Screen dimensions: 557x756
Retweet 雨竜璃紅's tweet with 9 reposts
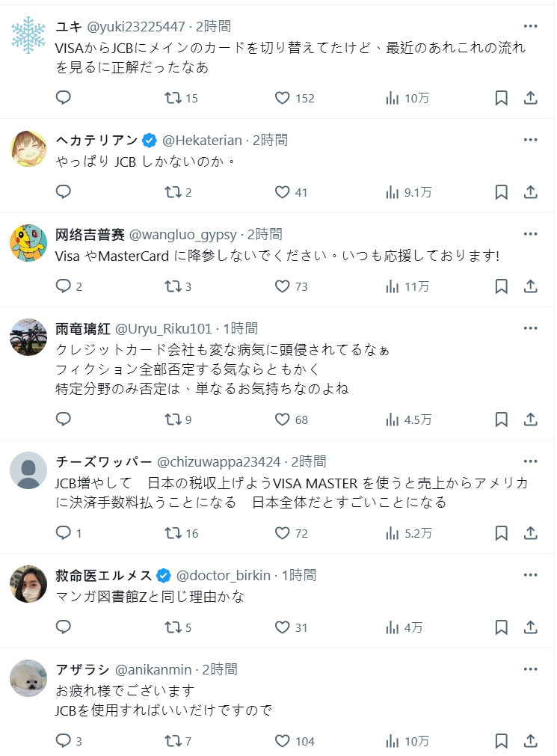[173, 420]
